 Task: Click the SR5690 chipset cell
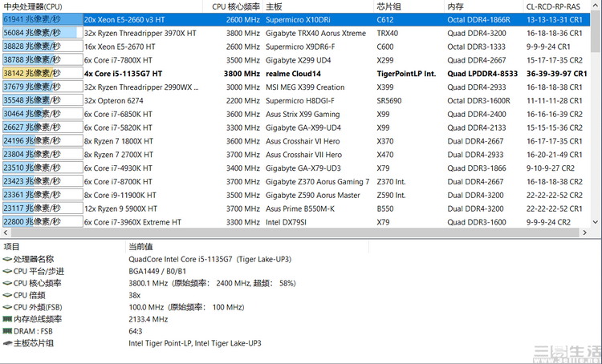point(389,100)
